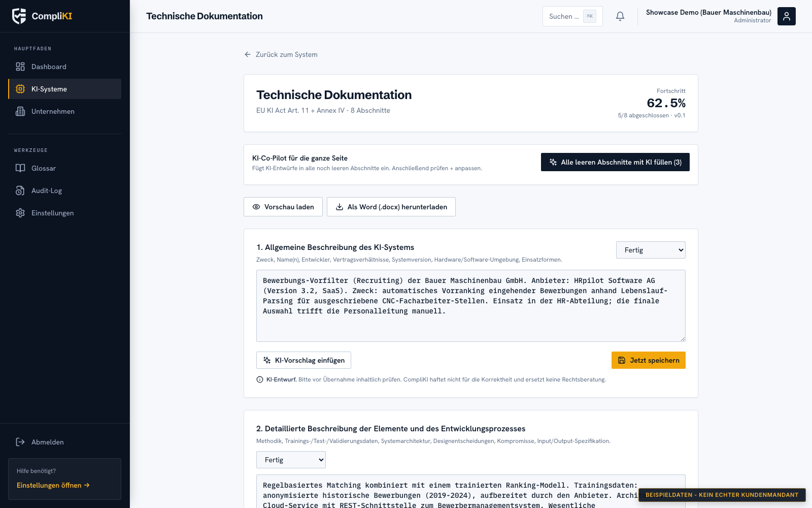Click the sparkle icon in KI fill button
The height and width of the screenshot is (508, 812).
pyautogui.click(x=553, y=162)
